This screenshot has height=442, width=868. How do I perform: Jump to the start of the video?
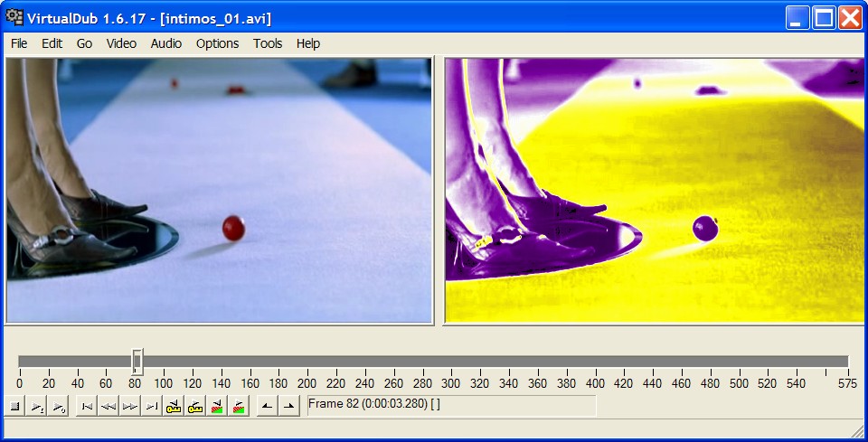click(87, 407)
